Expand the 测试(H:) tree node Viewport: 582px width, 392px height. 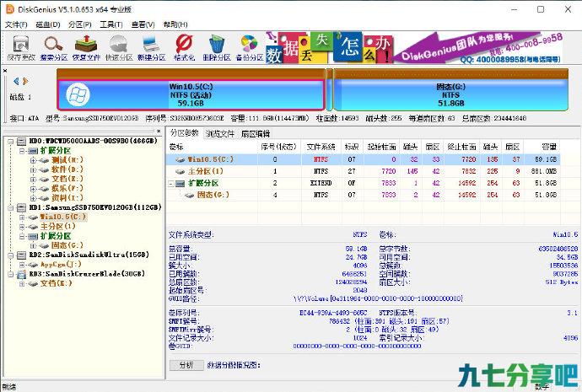[x=34, y=160]
